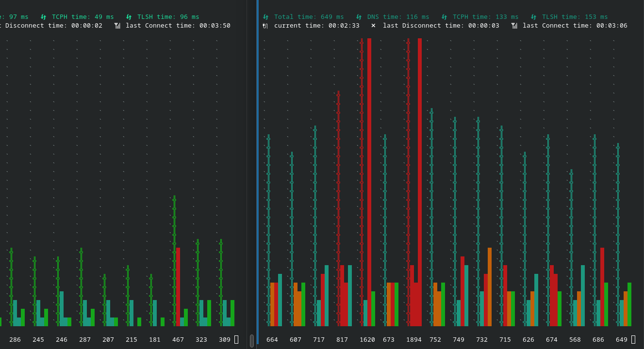Click the DNS time refresh icon in right pane
This screenshot has height=349, width=644.
358,16
